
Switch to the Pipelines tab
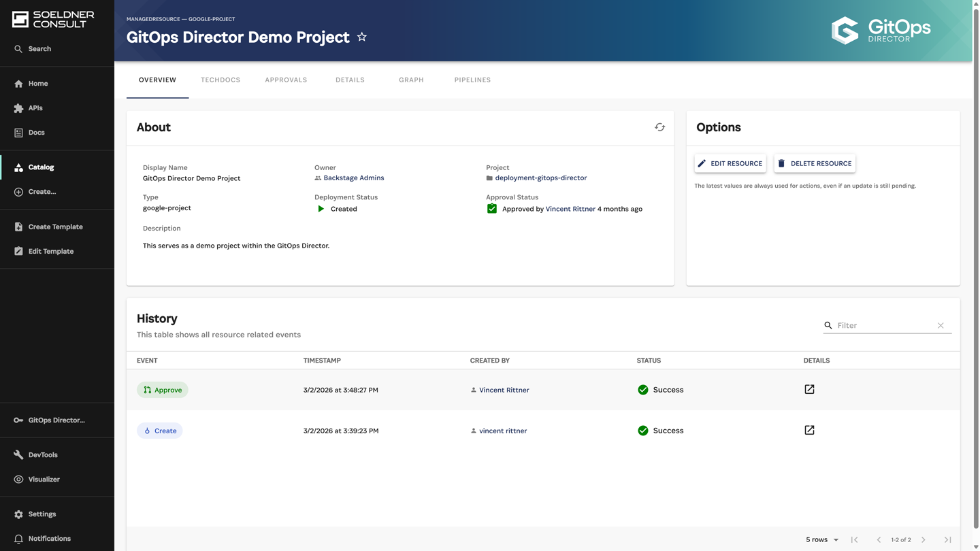click(472, 80)
